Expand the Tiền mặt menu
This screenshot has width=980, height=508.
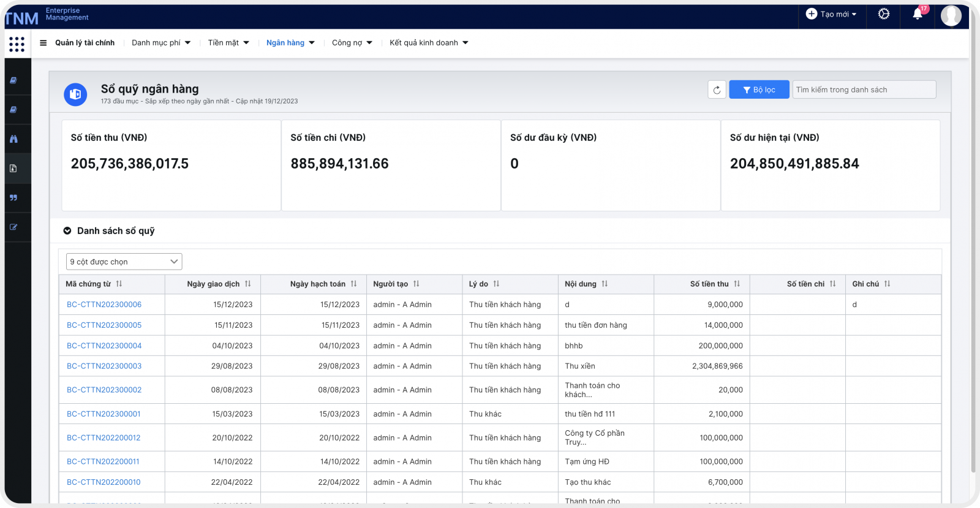coord(228,43)
